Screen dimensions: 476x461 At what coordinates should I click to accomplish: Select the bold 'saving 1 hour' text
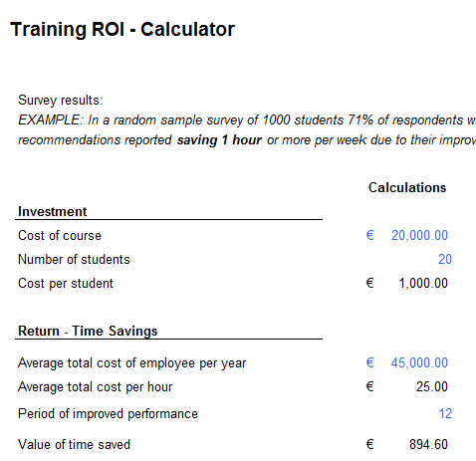click(219, 140)
